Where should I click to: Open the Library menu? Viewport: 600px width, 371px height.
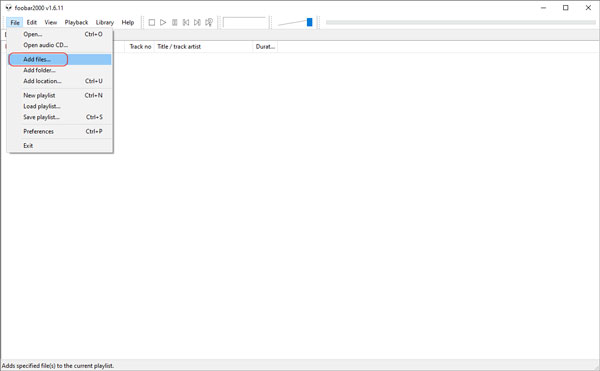[x=104, y=23]
